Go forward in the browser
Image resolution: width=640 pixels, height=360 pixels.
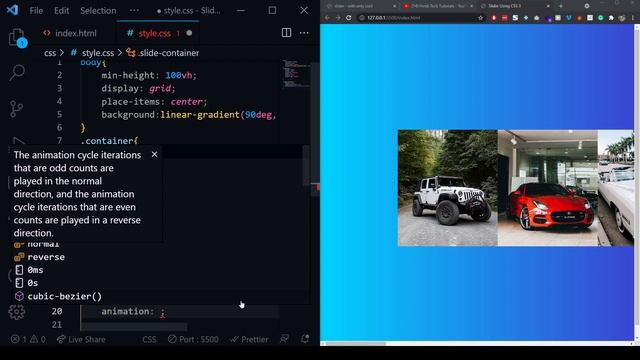point(338,18)
